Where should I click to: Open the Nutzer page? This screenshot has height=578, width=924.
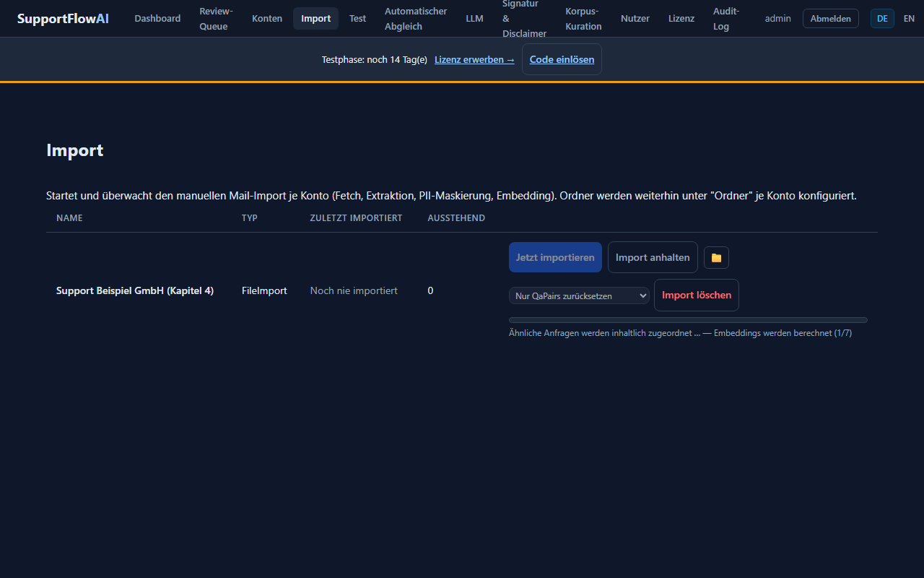(x=635, y=18)
